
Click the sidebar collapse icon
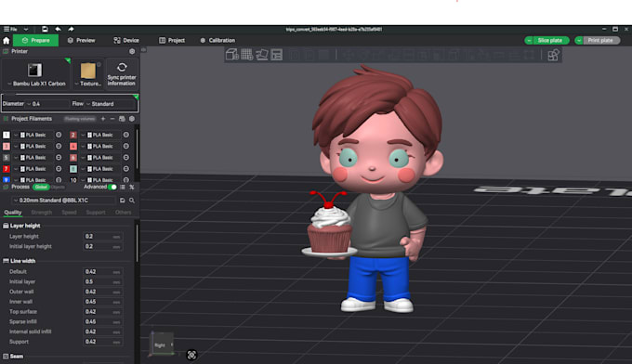[x=143, y=50]
